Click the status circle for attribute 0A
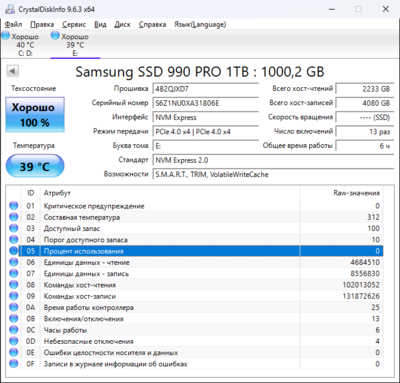 14,307
